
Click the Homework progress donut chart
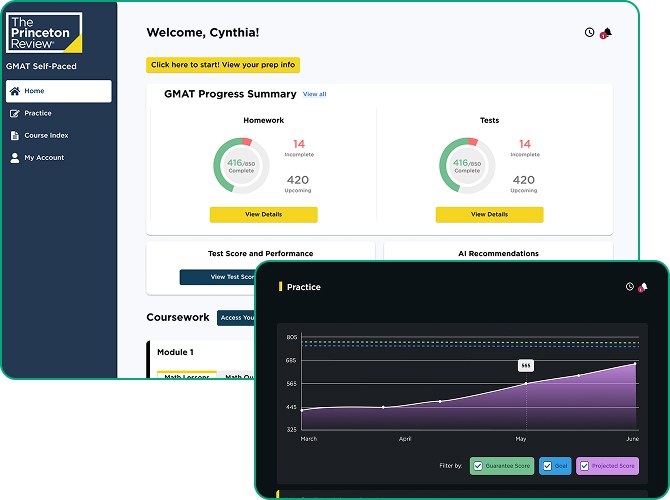coord(240,165)
